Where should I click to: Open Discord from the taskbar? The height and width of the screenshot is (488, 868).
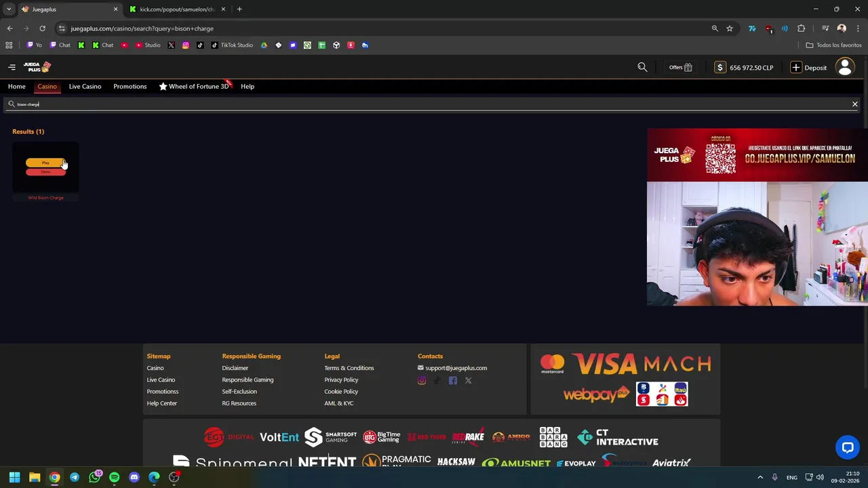pos(134,477)
